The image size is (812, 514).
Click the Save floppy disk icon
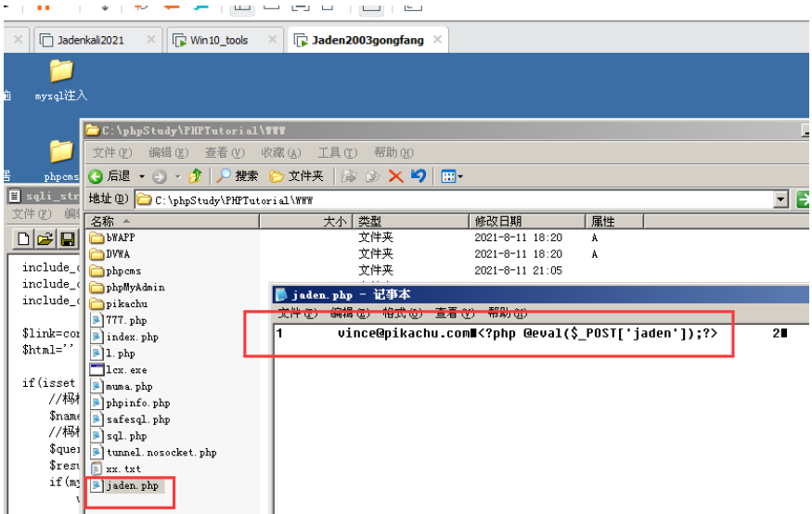(x=67, y=240)
